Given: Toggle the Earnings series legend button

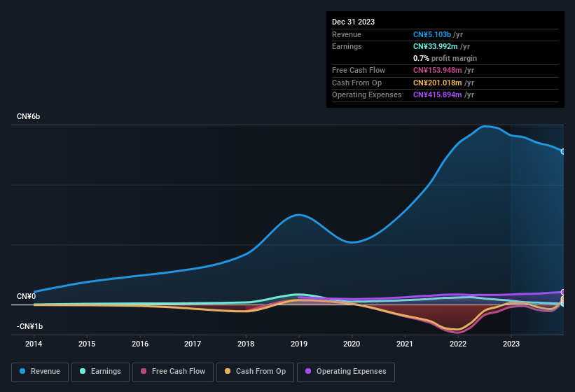Looking at the screenshot, I should click(100, 372).
